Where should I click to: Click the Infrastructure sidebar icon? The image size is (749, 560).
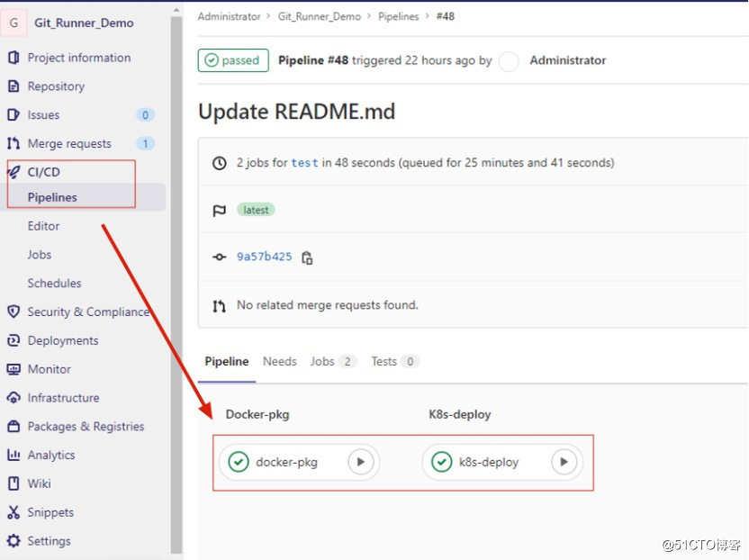14,398
